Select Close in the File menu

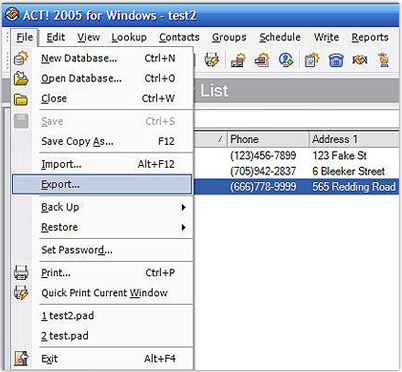point(102,99)
